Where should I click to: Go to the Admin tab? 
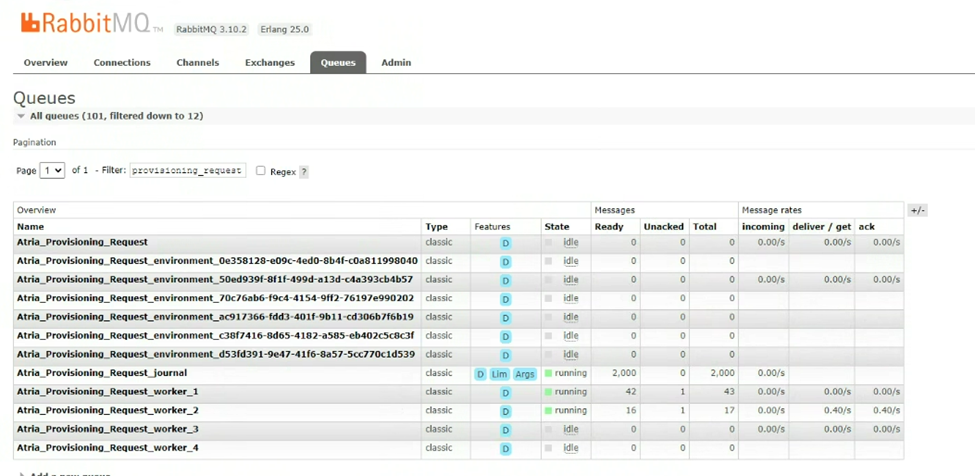(x=396, y=63)
